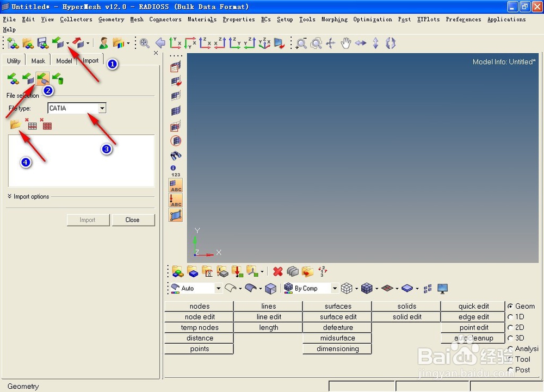Select the 2D radio button

point(510,327)
